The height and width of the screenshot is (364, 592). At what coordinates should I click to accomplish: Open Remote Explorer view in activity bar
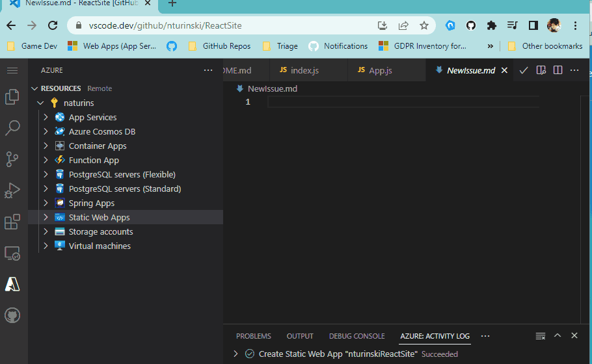pyautogui.click(x=12, y=253)
